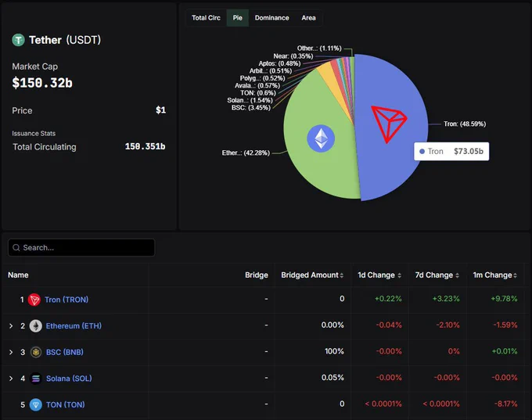Image resolution: width=532 pixels, height=420 pixels.
Task: Click the Ethereum logo on the pie chart
Action: [x=321, y=138]
